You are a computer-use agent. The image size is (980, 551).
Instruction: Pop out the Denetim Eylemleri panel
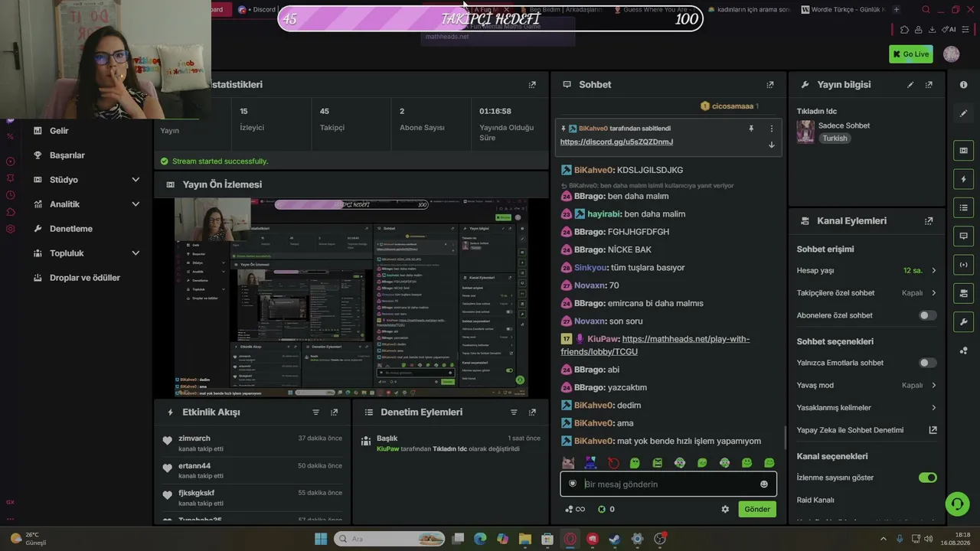pos(532,412)
